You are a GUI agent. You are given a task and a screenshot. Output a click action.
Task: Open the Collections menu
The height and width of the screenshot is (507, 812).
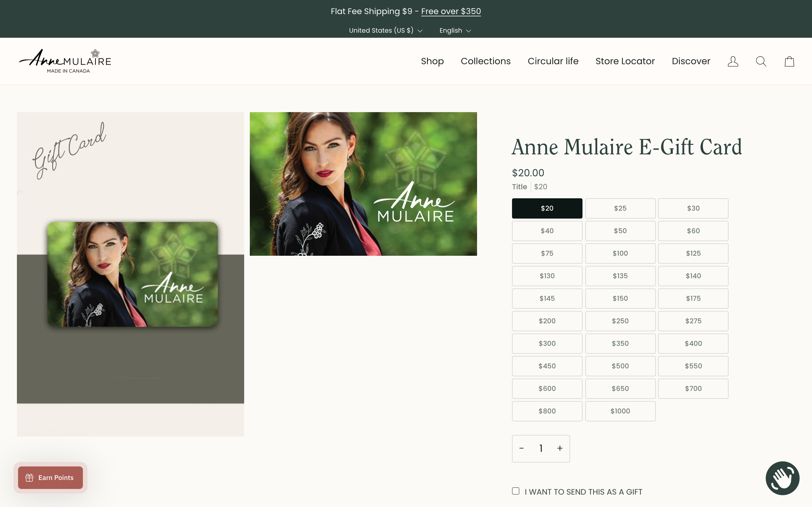tap(486, 61)
